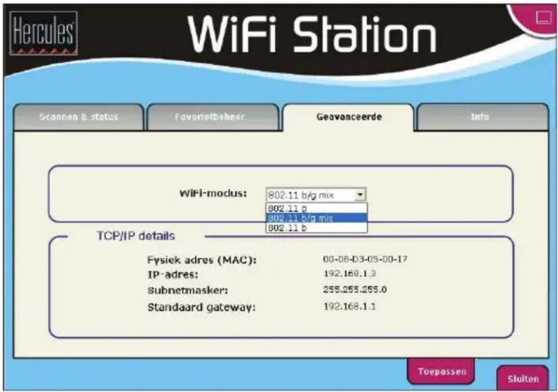Viewport: 558px width, 392px height.
Task: Click IP address value 192.168.1.3
Action: [x=350, y=273]
